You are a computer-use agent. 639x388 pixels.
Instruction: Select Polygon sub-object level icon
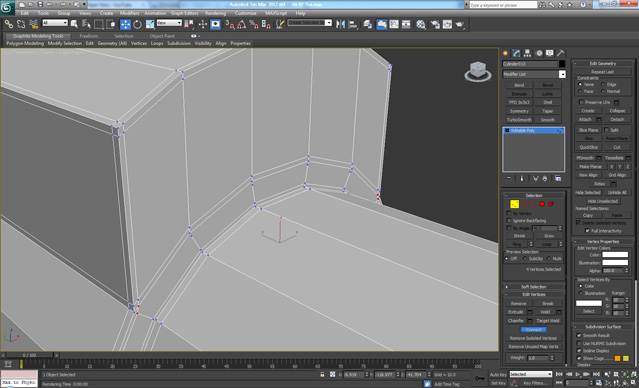click(542, 204)
